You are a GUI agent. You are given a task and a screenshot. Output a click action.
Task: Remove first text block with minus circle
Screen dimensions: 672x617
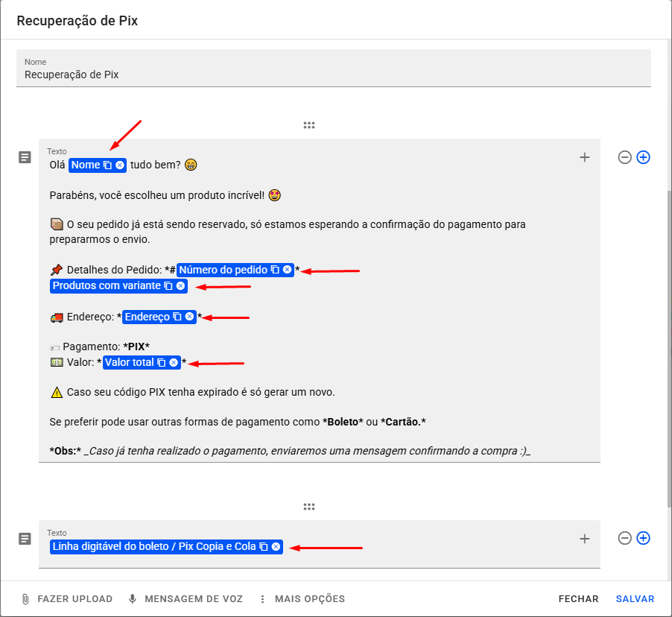625,157
